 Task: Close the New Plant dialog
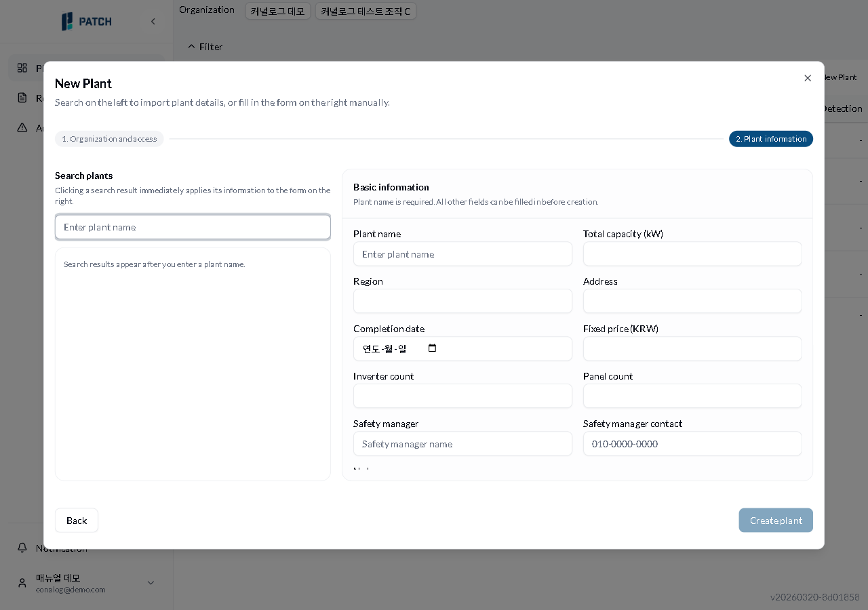coord(808,78)
